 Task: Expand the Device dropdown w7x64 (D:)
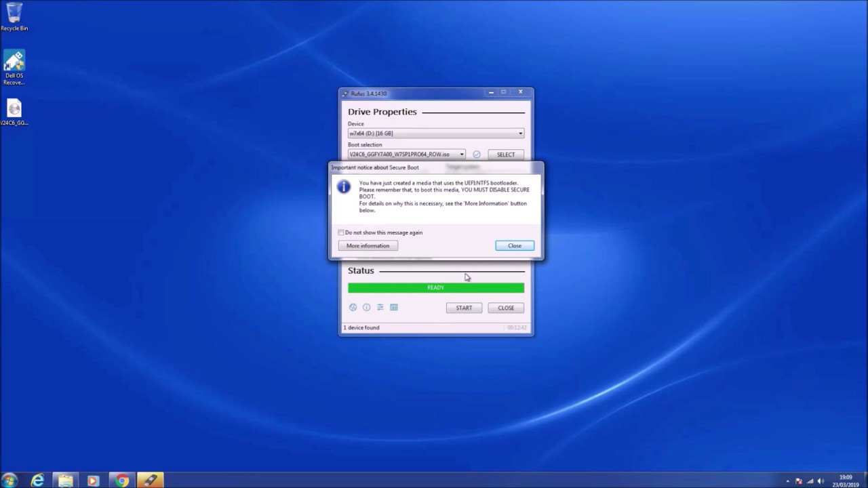[x=436, y=134]
